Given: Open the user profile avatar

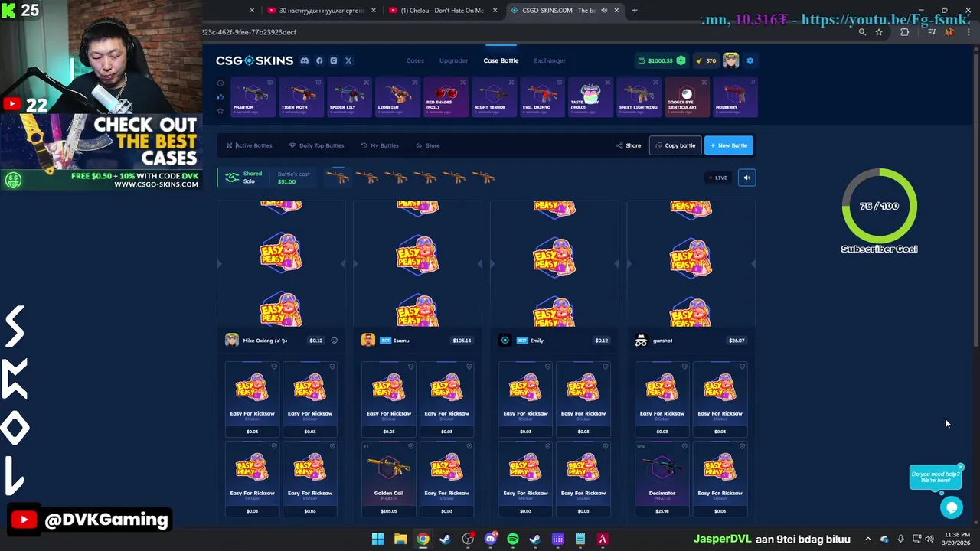Looking at the screenshot, I should (x=730, y=60).
